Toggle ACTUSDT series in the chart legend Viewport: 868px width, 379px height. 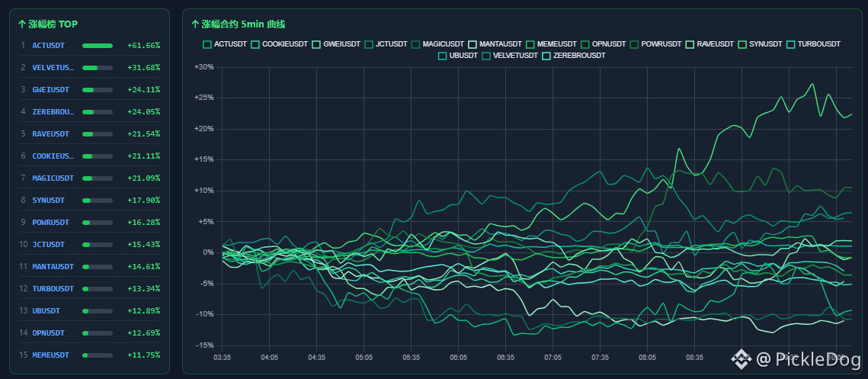point(225,43)
